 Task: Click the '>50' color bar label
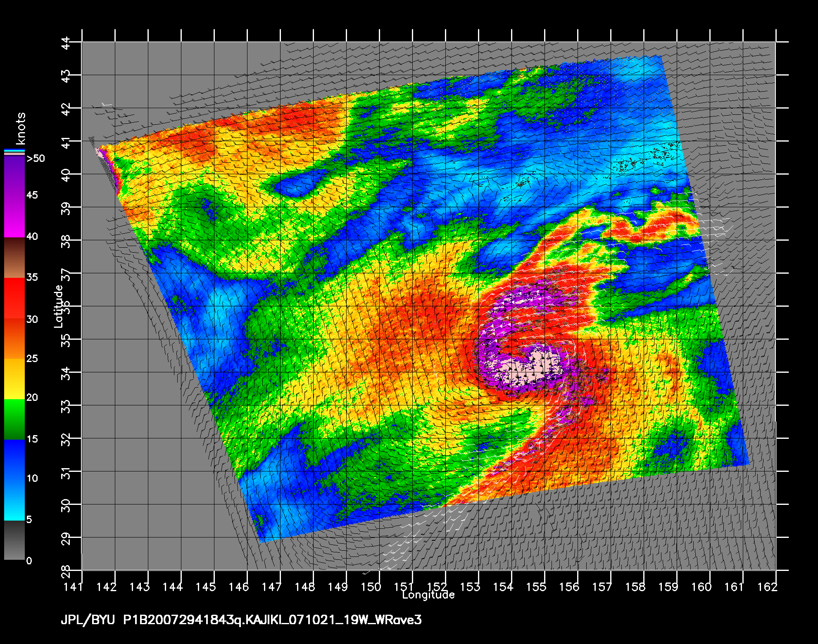coord(36,159)
